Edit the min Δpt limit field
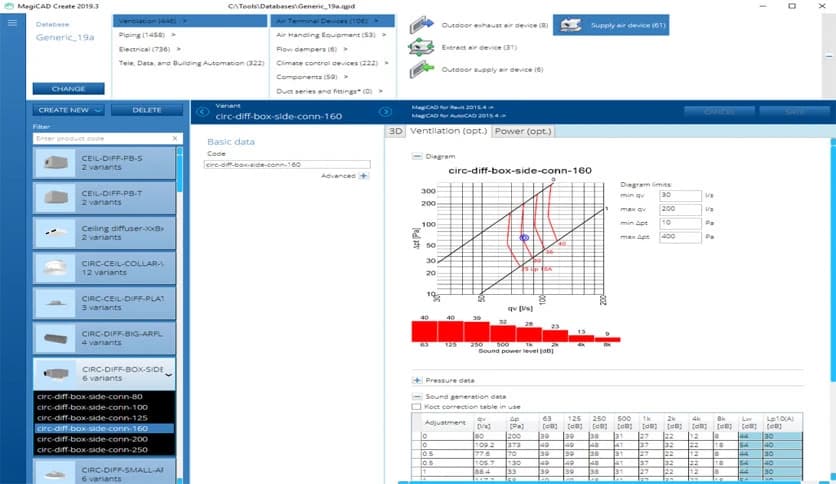The image size is (836, 484). tap(680, 223)
